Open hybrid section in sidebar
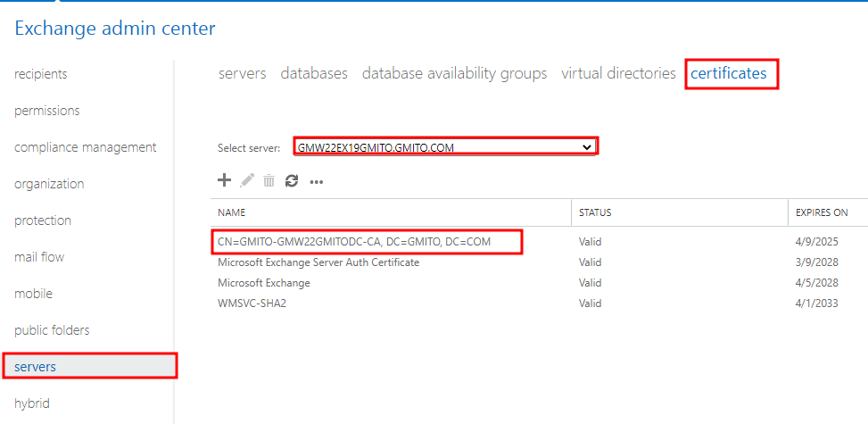The height and width of the screenshot is (424, 868). click(31, 403)
